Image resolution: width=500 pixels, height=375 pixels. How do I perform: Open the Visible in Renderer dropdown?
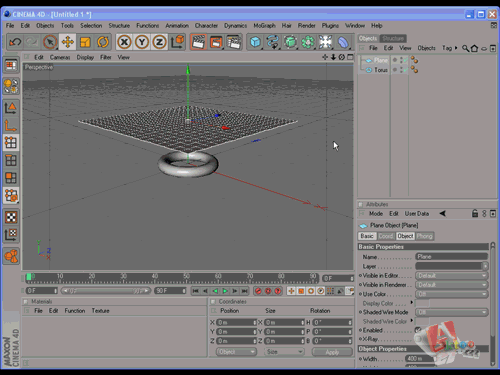coord(452,285)
